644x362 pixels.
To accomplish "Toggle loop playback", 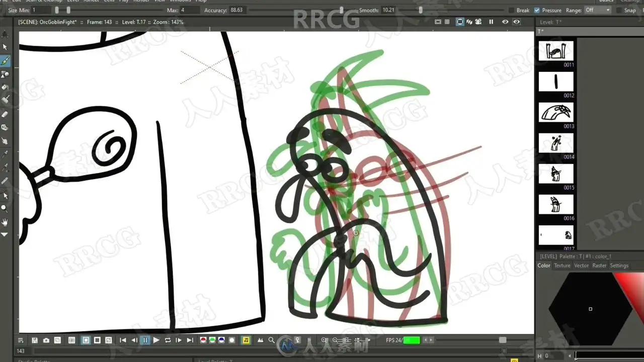I will (x=168, y=340).
